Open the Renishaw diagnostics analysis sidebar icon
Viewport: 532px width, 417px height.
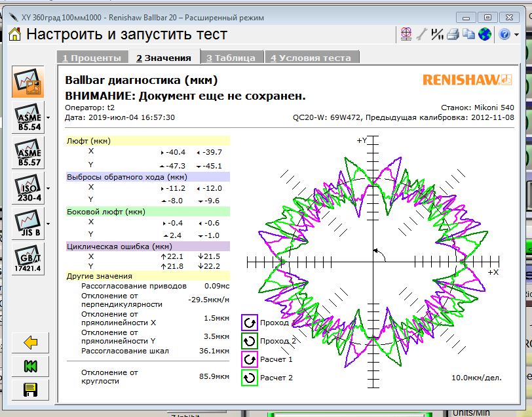29,82
